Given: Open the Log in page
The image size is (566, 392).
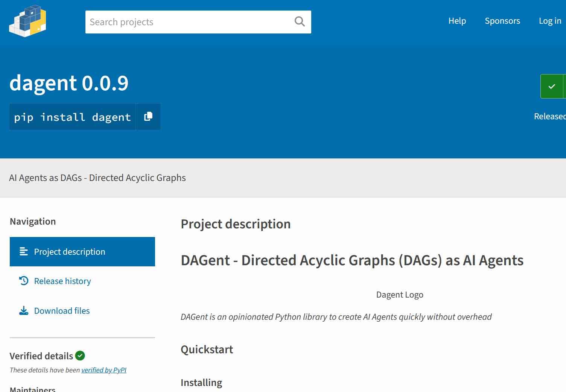Looking at the screenshot, I should pyautogui.click(x=550, y=21).
